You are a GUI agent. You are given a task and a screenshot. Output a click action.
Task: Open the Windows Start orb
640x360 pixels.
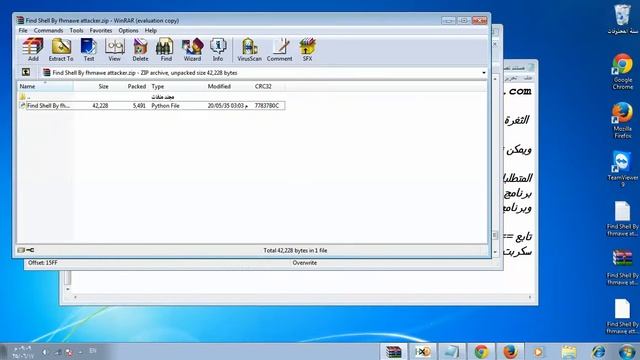[x=627, y=352]
